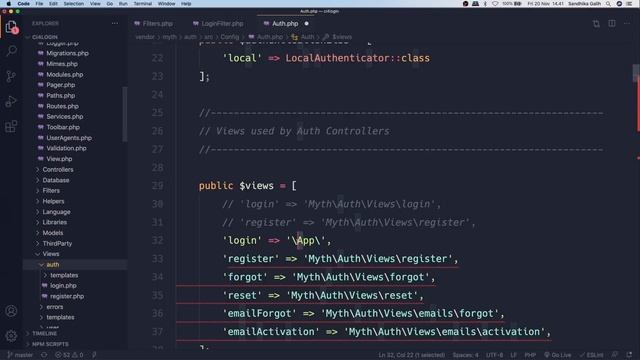640x360 pixels.
Task: Click the split editor icon
Action: coord(612,24)
